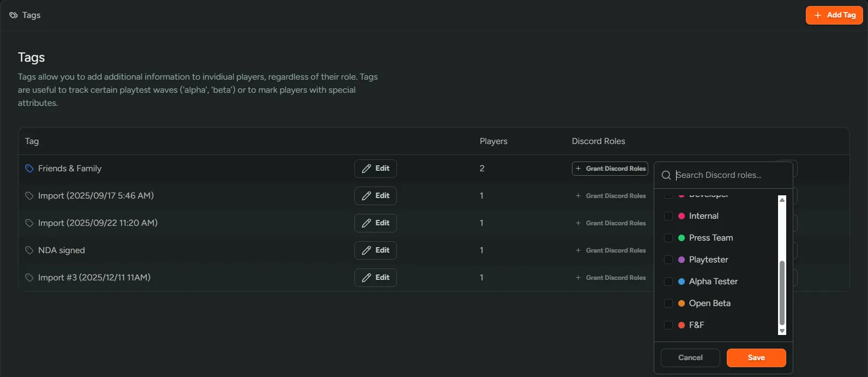Tick the Alpha Tester checkbox

coord(668,282)
